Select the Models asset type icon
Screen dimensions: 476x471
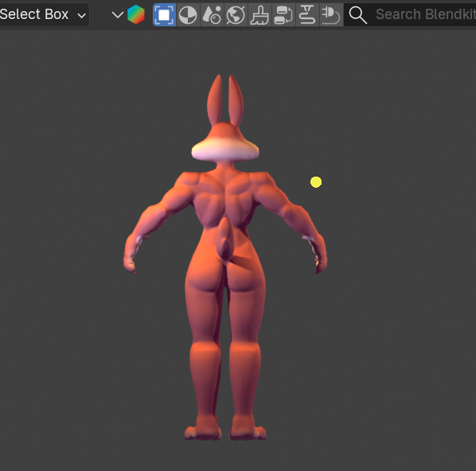click(x=164, y=14)
